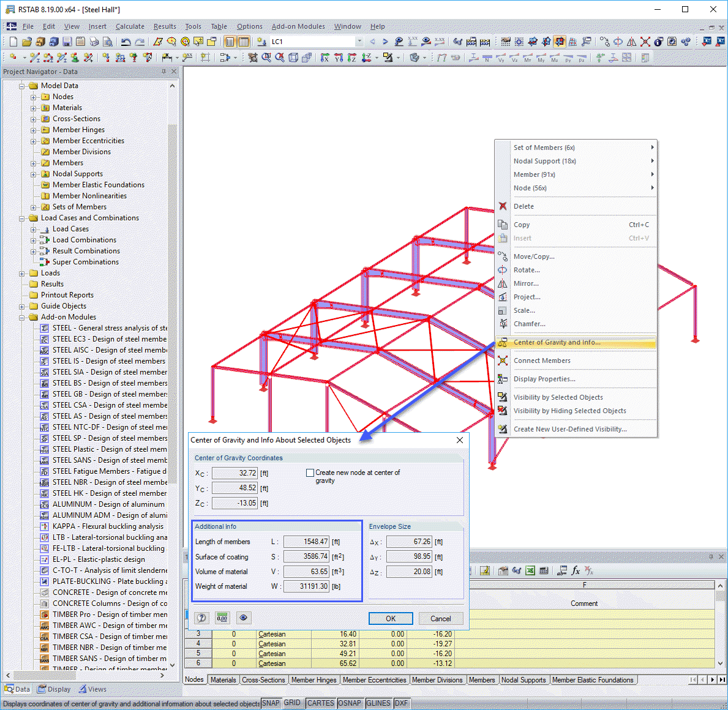Click the Rotate toolbar icon
The image size is (728, 710).
click(618, 42)
